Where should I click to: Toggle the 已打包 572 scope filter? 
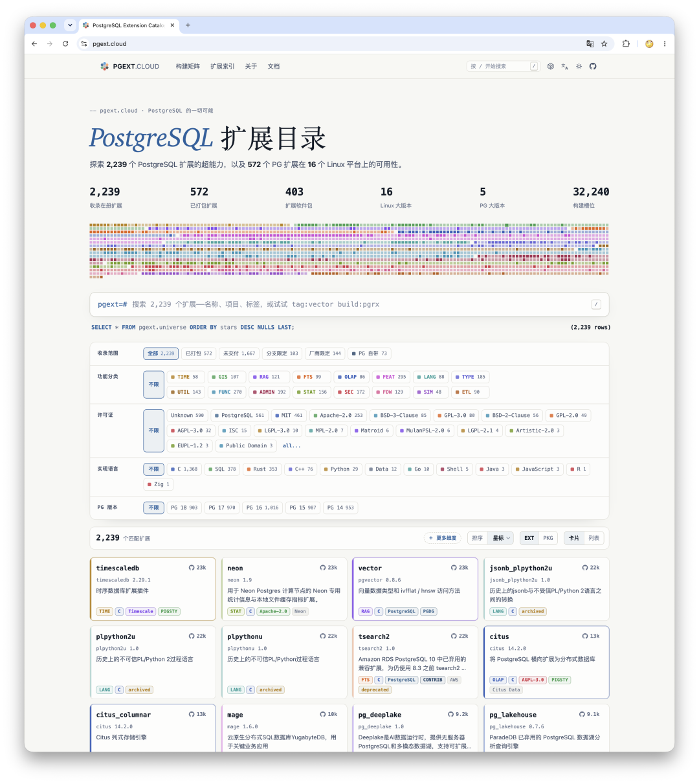[199, 353]
